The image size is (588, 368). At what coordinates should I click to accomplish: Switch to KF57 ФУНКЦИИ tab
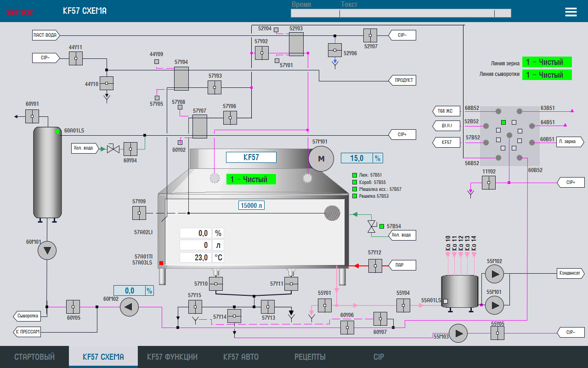(x=172, y=357)
